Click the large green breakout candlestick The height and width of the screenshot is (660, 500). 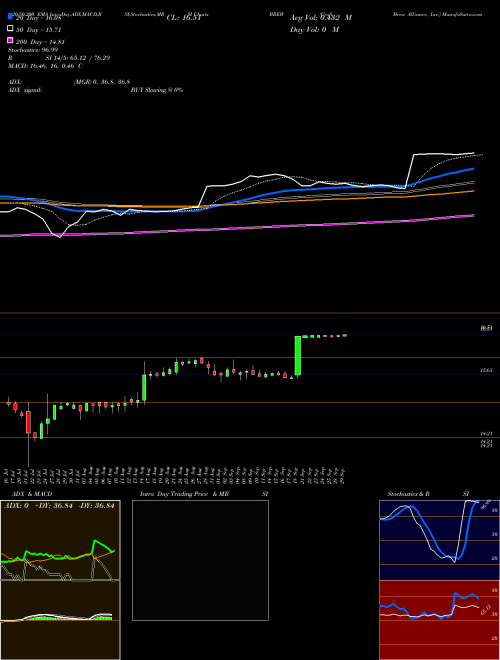pos(298,356)
